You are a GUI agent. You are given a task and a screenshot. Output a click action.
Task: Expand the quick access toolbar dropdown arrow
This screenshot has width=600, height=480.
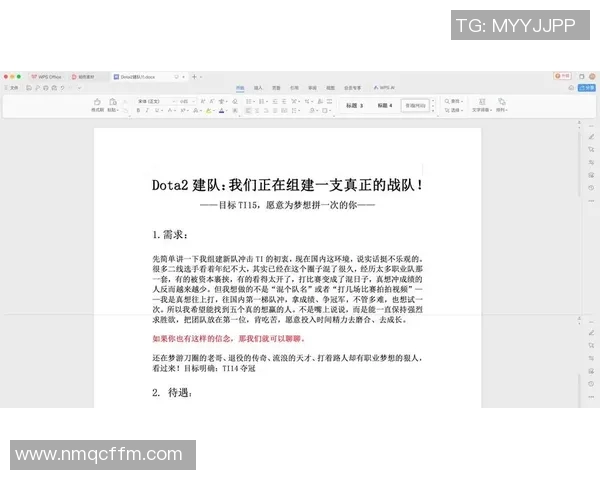pyautogui.click(x=79, y=88)
